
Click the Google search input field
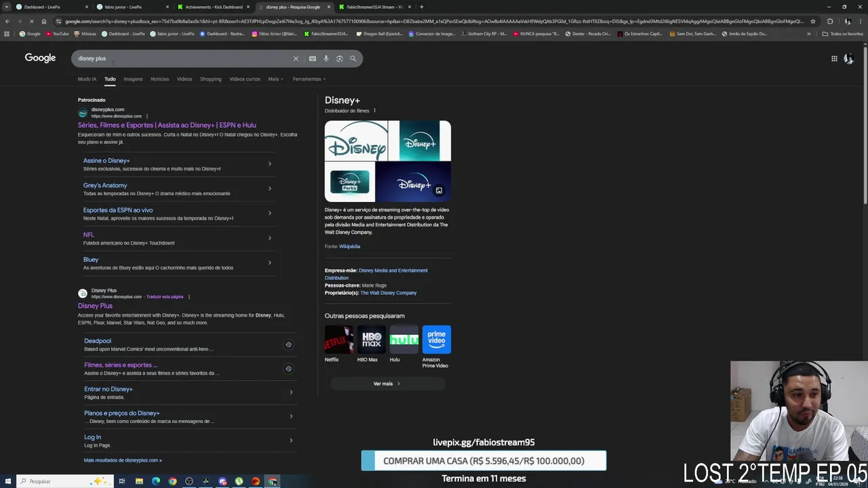(x=183, y=58)
